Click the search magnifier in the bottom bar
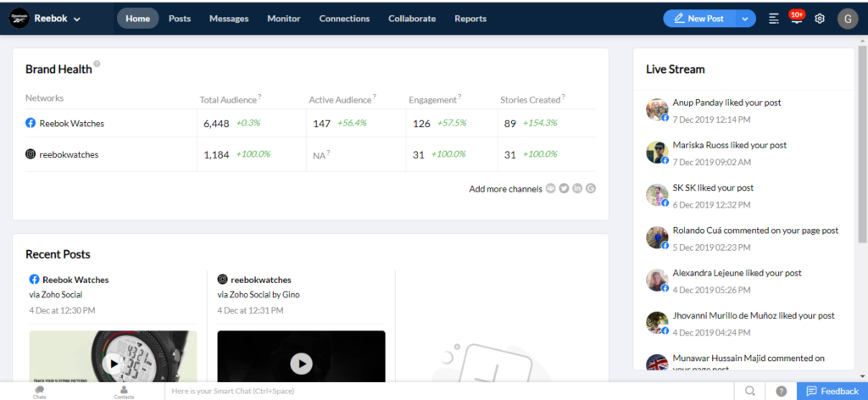Viewport: 868px width, 400px height. (750, 391)
